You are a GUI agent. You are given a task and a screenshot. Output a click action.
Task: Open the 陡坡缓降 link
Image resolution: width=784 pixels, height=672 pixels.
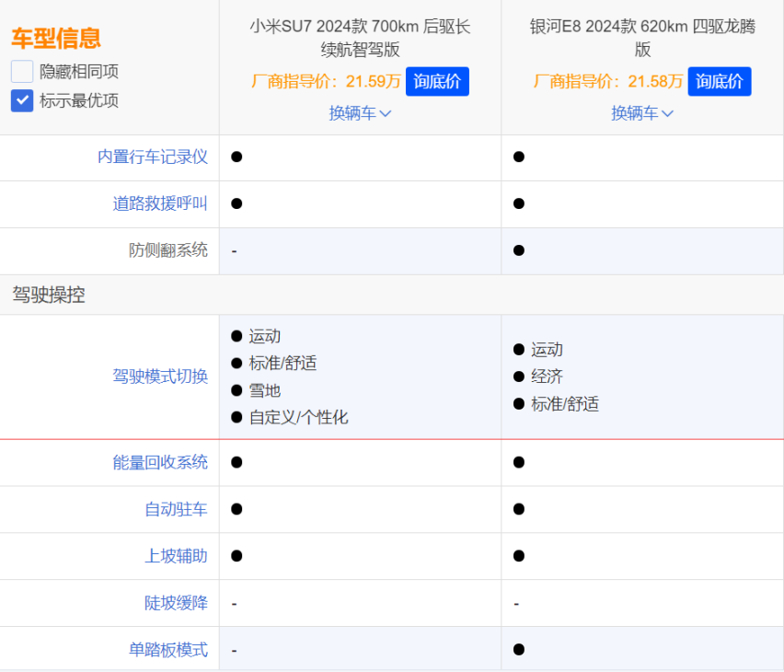[x=176, y=603]
